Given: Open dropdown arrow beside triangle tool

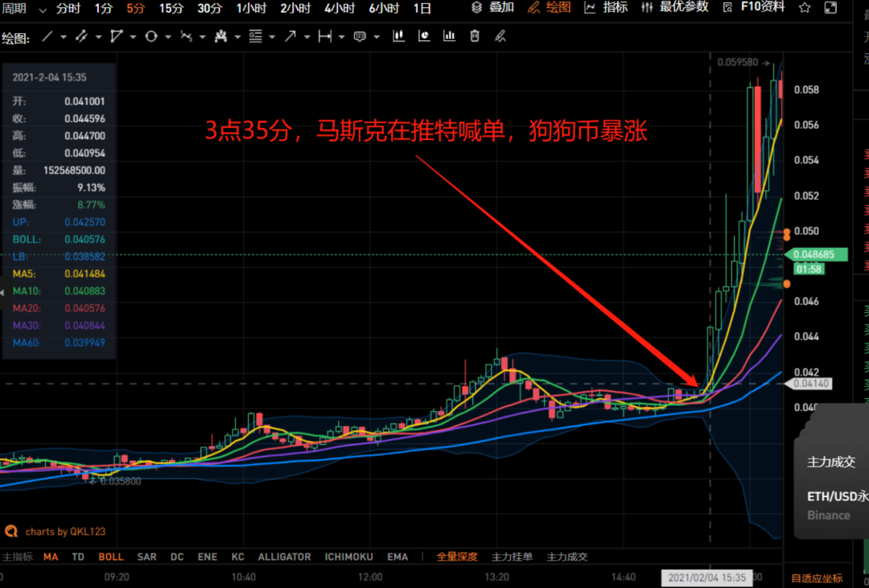Looking at the screenshot, I should tap(133, 37).
